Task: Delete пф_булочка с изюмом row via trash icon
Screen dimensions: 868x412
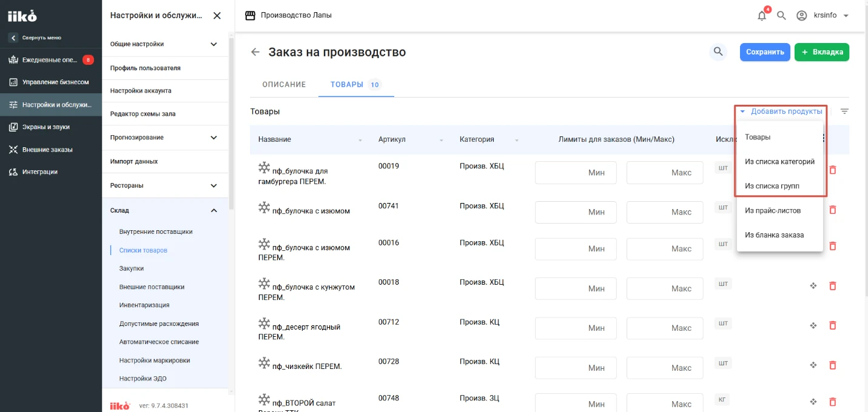Action: [x=832, y=210]
